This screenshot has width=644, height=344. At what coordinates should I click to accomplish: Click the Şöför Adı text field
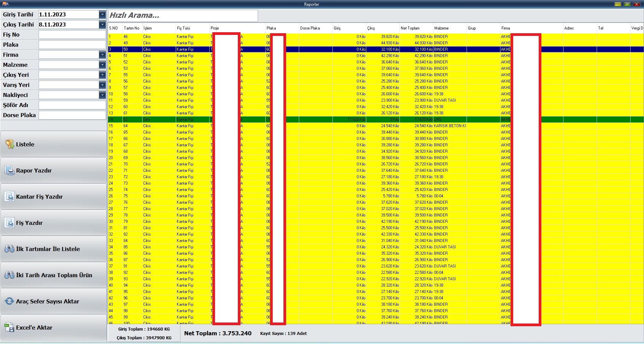[x=72, y=105]
